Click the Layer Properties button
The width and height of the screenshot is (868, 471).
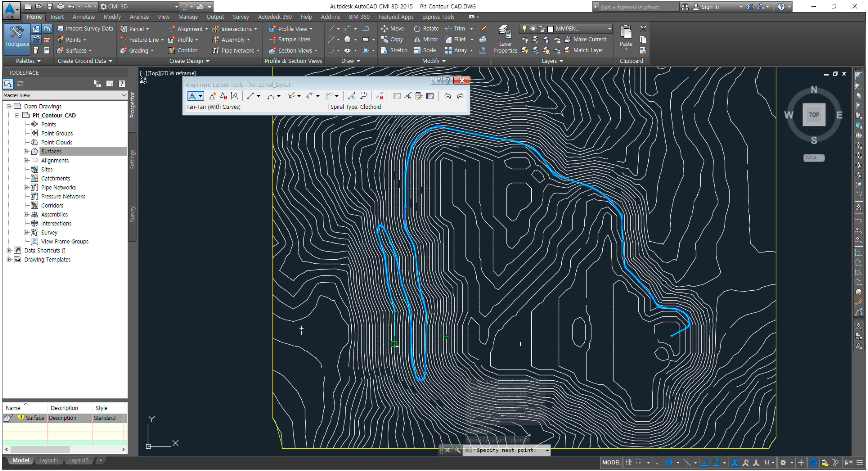[x=505, y=39]
